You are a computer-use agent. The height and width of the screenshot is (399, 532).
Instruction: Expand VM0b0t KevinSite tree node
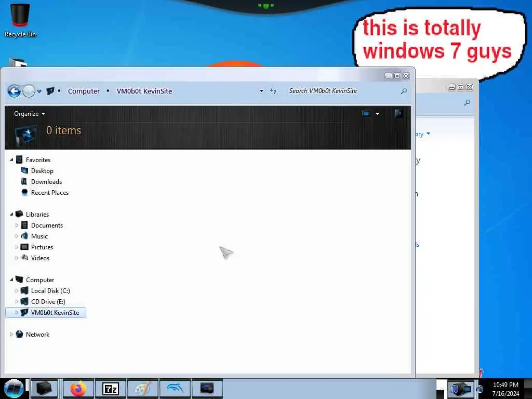point(17,312)
